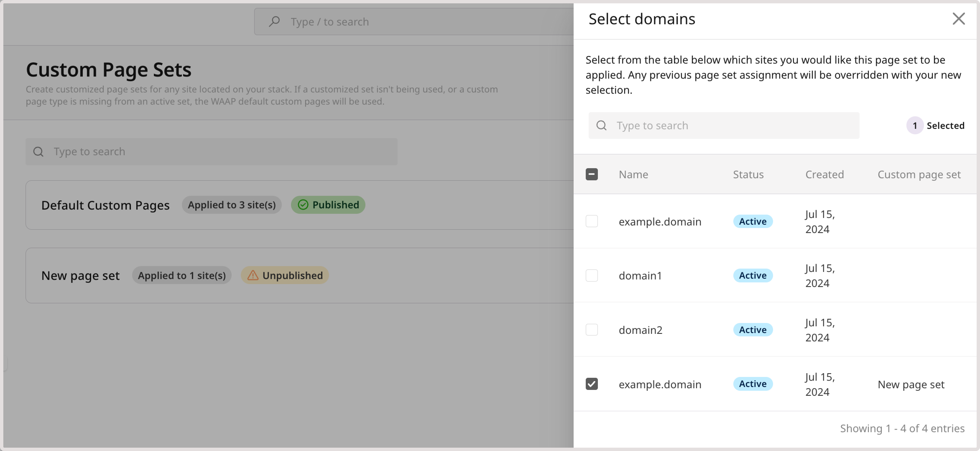
Task: Select the checkbox beside domain1
Action: 592,275
